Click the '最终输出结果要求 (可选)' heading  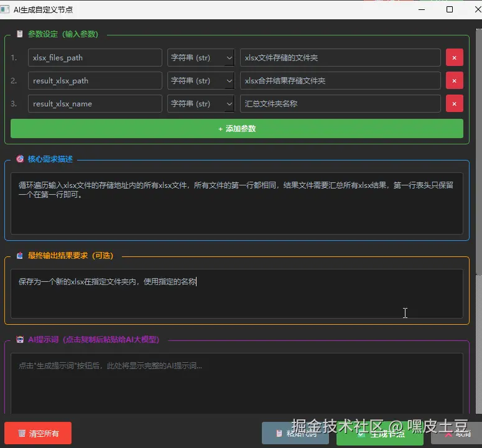tap(71, 255)
